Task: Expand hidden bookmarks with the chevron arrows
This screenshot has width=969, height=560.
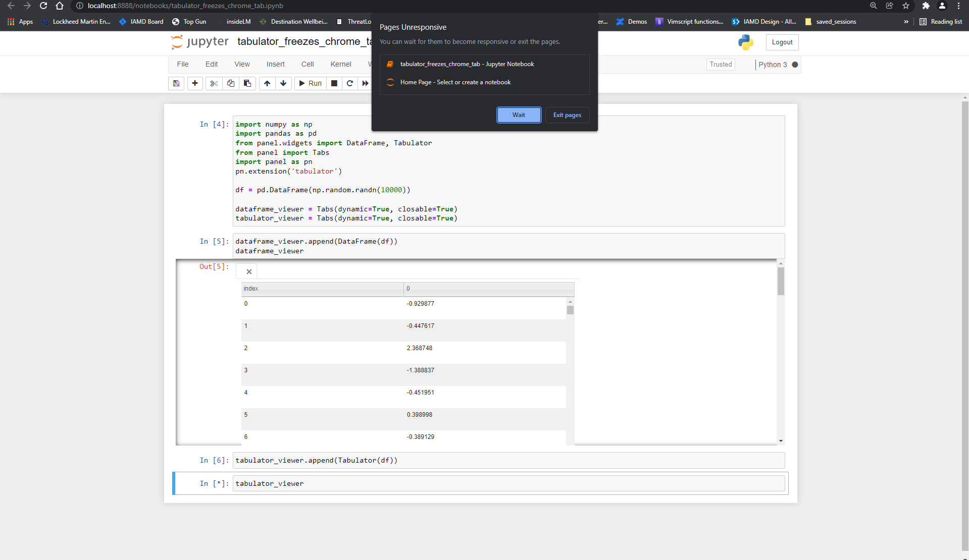Action: [x=906, y=21]
